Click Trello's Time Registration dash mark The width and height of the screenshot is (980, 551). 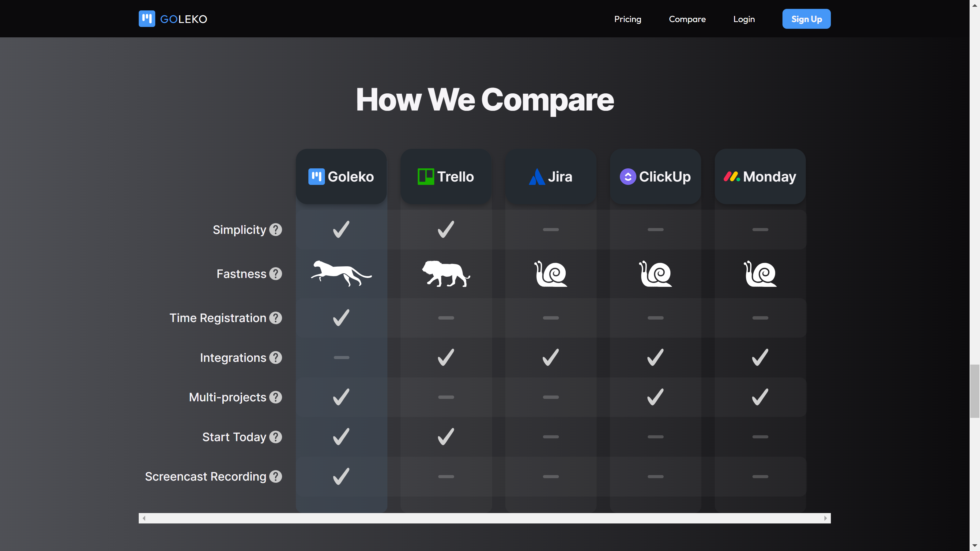(446, 318)
